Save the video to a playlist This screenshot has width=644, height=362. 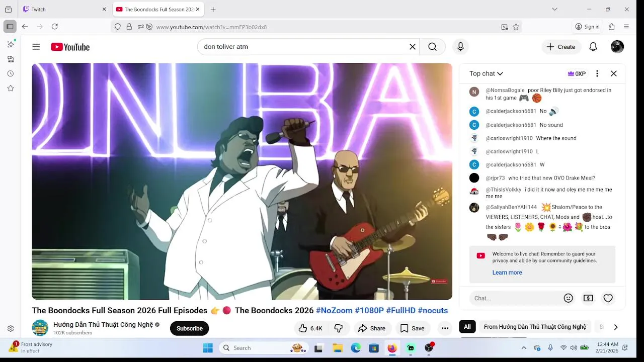(413, 328)
